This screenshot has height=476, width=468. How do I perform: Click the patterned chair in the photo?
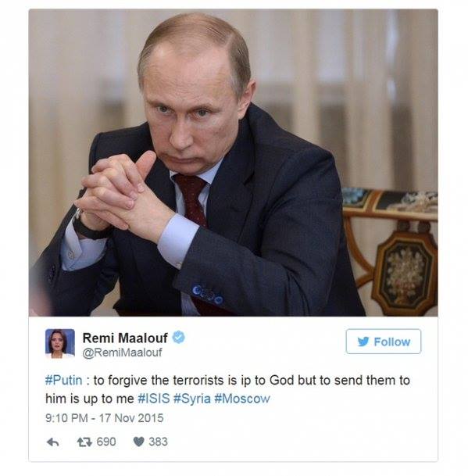point(391,252)
